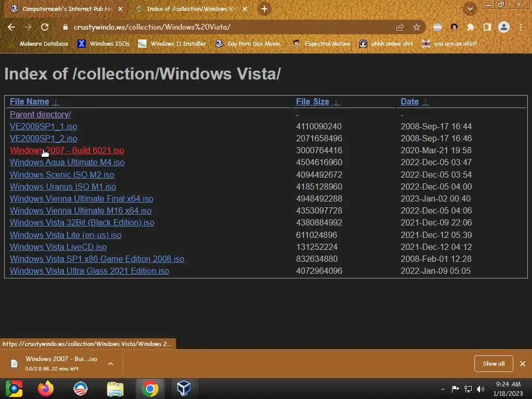Close the downloads bar

(523, 363)
